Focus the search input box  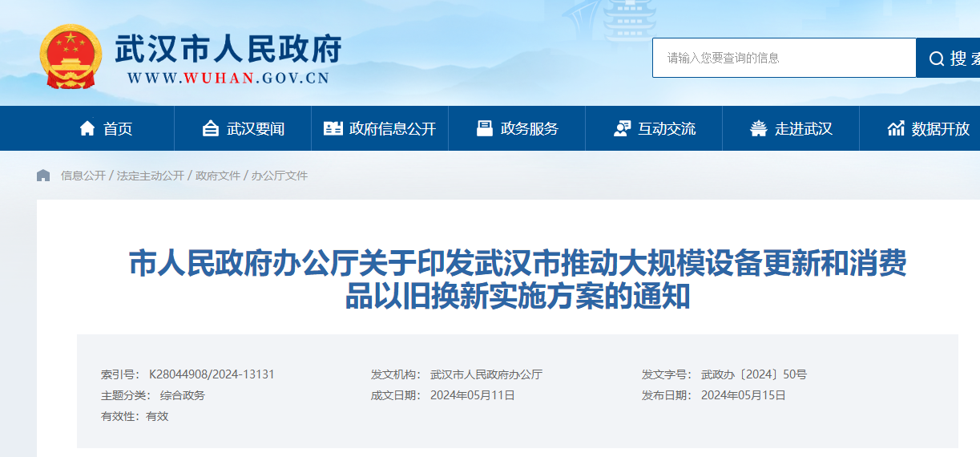(784, 58)
